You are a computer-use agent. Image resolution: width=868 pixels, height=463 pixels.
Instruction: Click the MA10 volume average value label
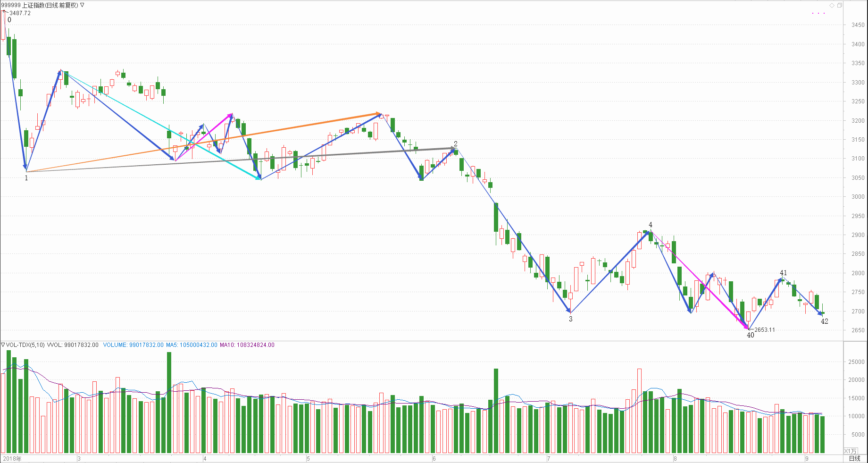(x=247, y=345)
